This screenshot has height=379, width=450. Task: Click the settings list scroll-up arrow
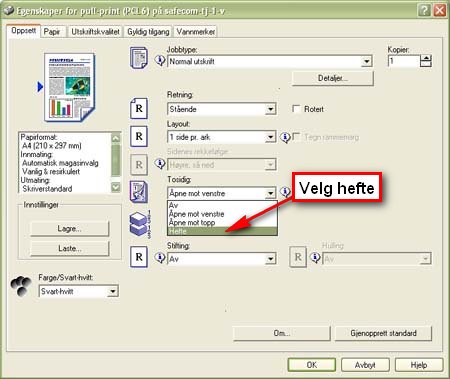[x=116, y=138]
